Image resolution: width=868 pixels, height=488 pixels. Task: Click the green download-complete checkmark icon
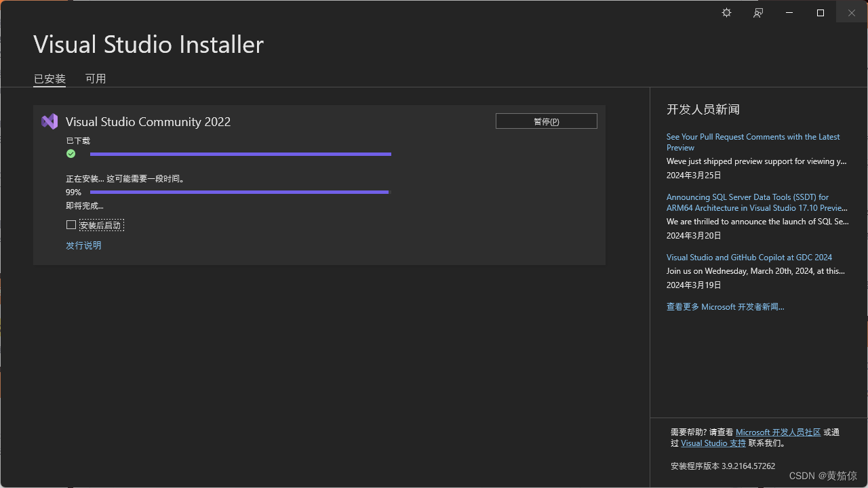[71, 154]
